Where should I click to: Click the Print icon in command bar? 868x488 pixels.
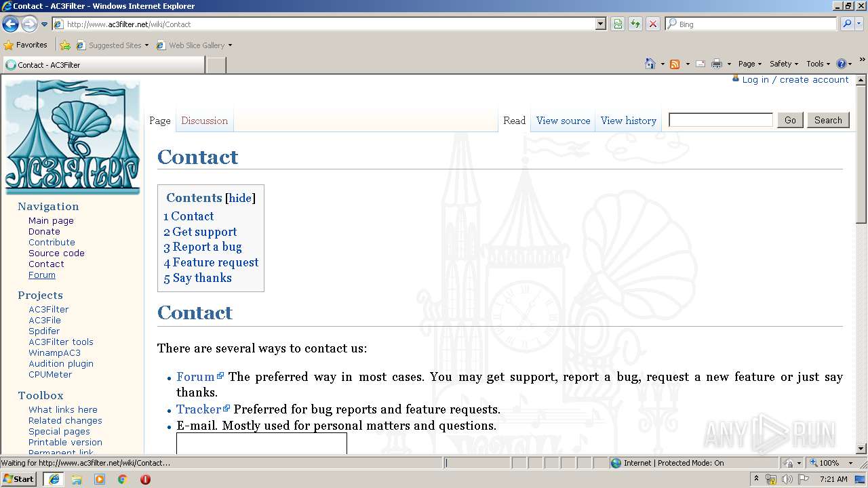(717, 64)
